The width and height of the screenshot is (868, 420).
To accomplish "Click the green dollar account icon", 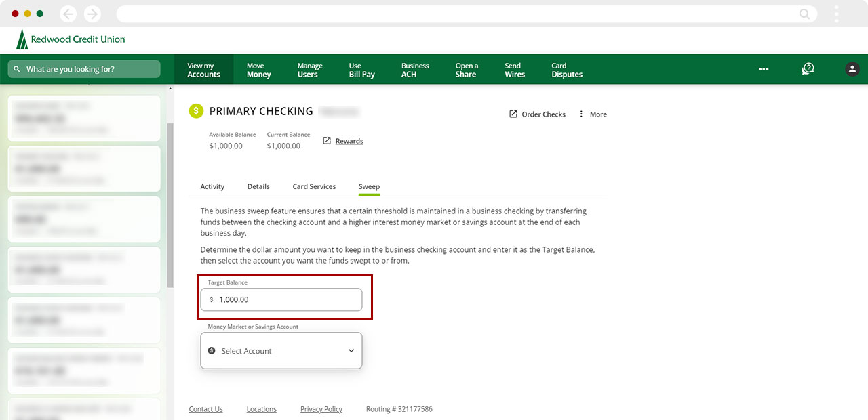I will tap(196, 111).
